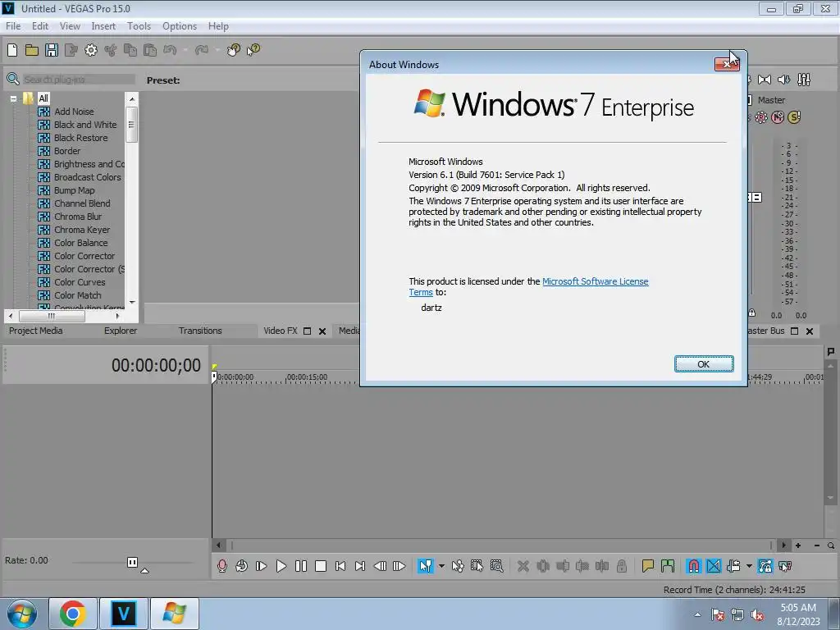Click Play From Start in transport bar
This screenshot has height=630, width=840.
click(262, 566)
